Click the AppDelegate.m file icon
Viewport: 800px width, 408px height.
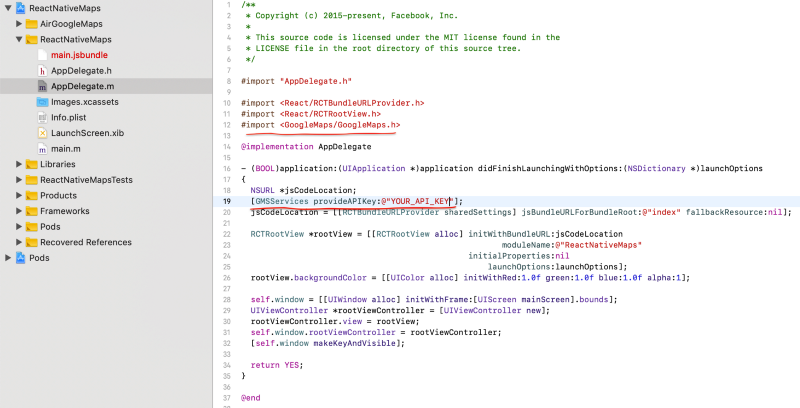tap(42, 86)
